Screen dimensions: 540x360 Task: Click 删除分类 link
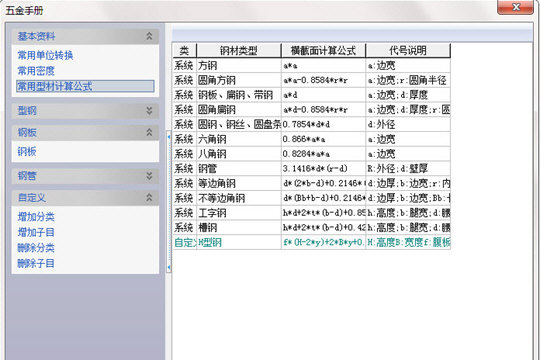36,248
